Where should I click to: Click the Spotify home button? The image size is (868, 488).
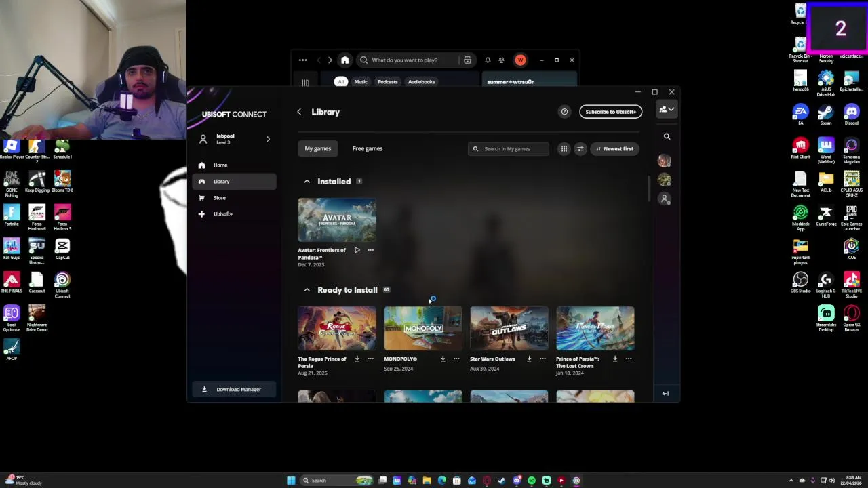(344, 60)
